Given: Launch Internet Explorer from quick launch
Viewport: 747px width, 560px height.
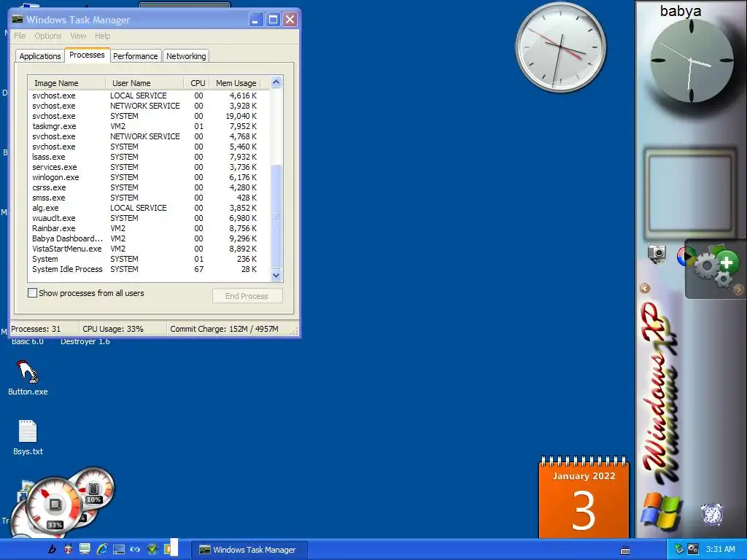Looking at the screenshot, I should coord(102,550).
